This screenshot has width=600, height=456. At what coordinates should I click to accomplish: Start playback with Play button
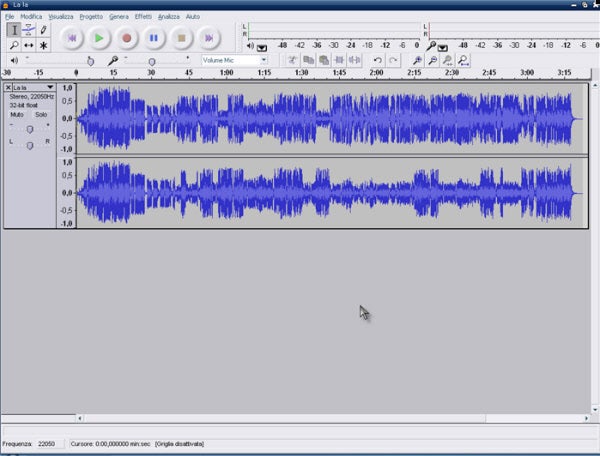click(x=99, y=38)
